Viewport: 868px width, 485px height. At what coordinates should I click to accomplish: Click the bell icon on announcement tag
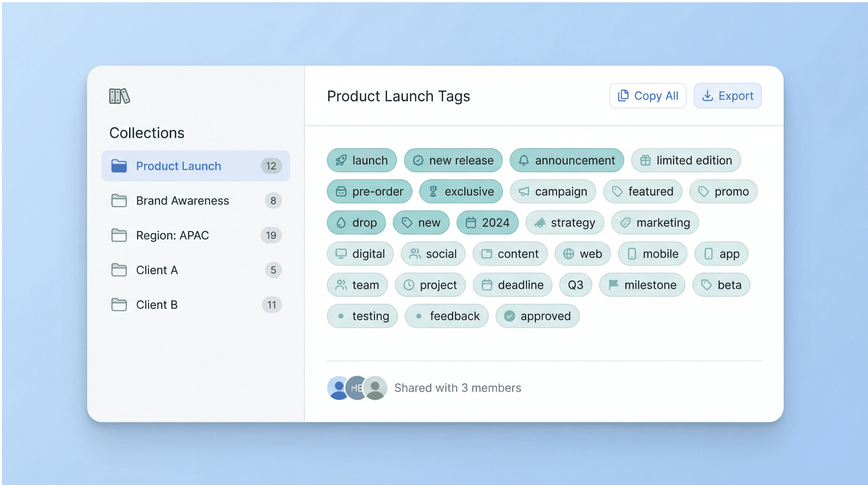point(524,160)
